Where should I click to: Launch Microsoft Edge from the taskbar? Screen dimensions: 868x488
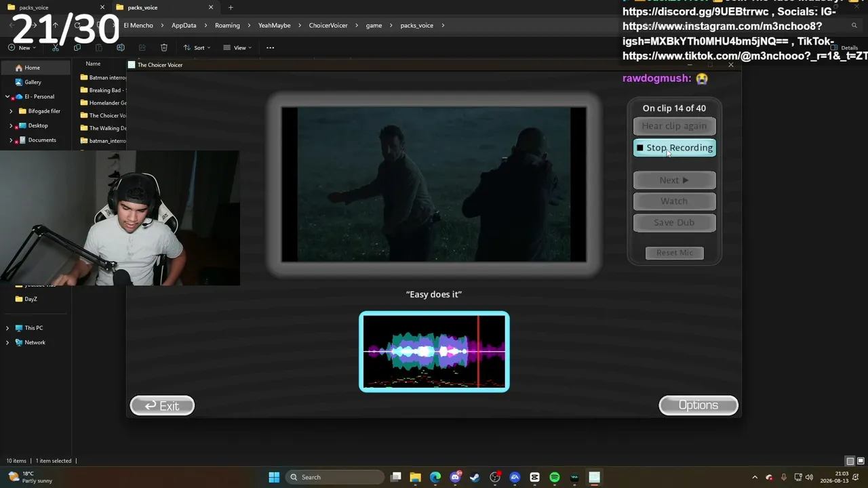[x=435, y=477]
